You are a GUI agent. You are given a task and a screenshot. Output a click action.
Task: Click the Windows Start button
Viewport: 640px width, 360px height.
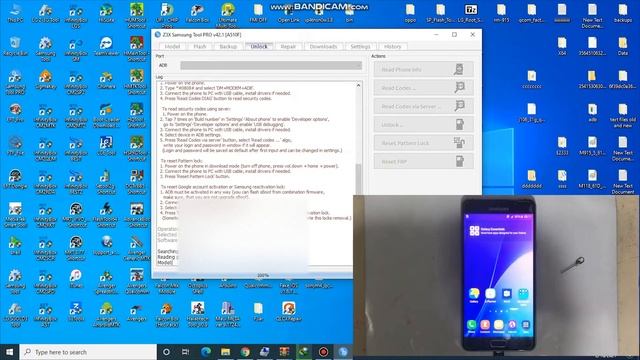(x=9, y=352)
